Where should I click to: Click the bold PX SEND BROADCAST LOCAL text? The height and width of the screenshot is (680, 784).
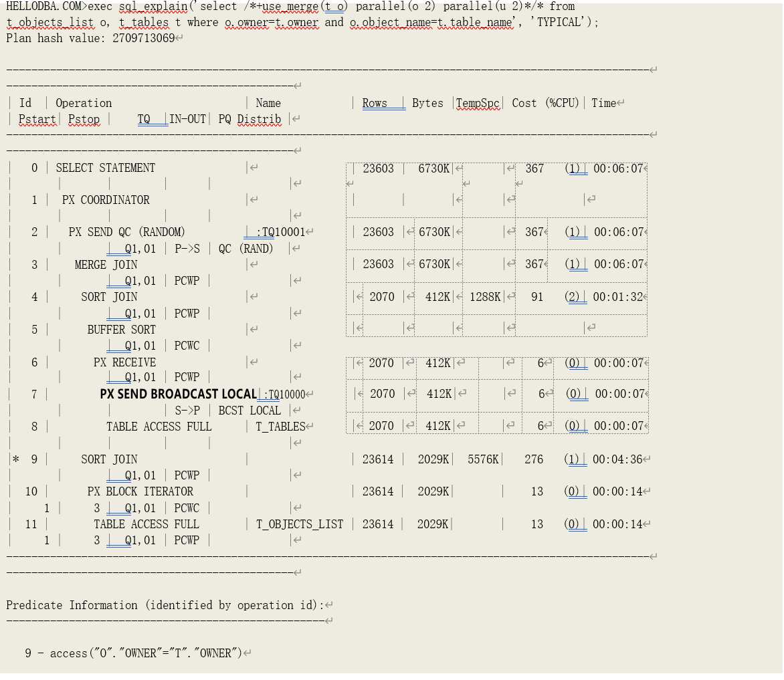(178, 394)
